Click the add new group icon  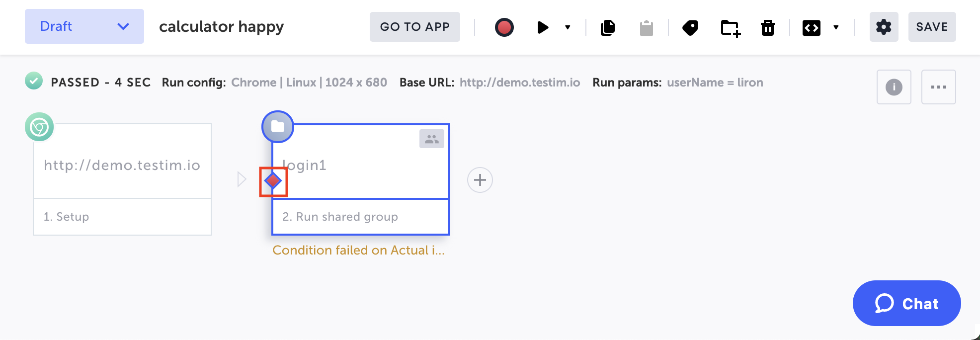click(730, 28)
